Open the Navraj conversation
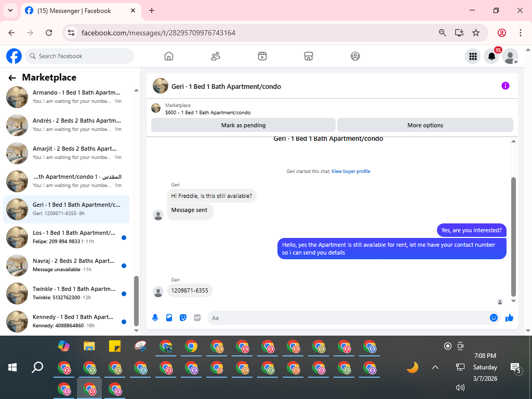532x399 pixels. click(66, 265)
